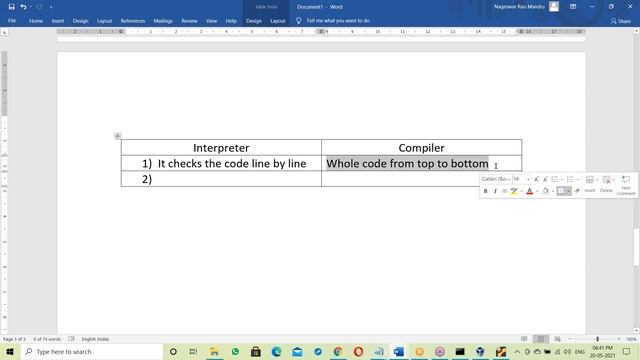Click the user account picture
The height and width of the screenshot is (360, 640).
(554, 6)
